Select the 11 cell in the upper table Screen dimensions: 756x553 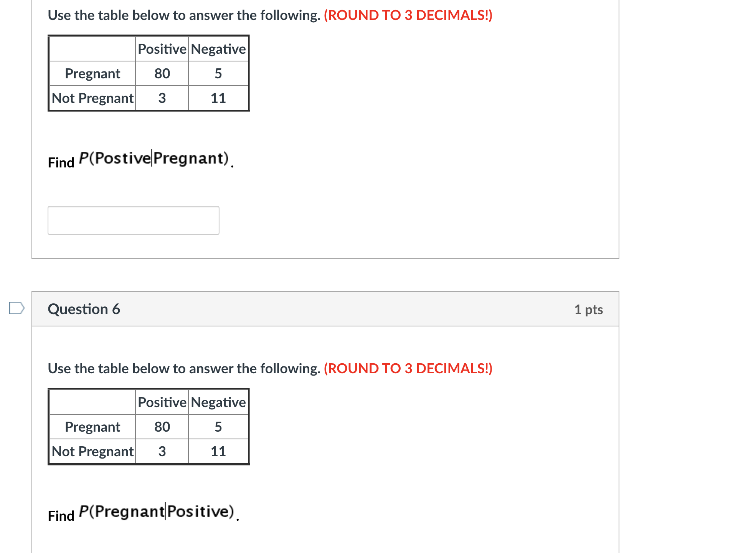pyautogui.click(x=218, y=98)
